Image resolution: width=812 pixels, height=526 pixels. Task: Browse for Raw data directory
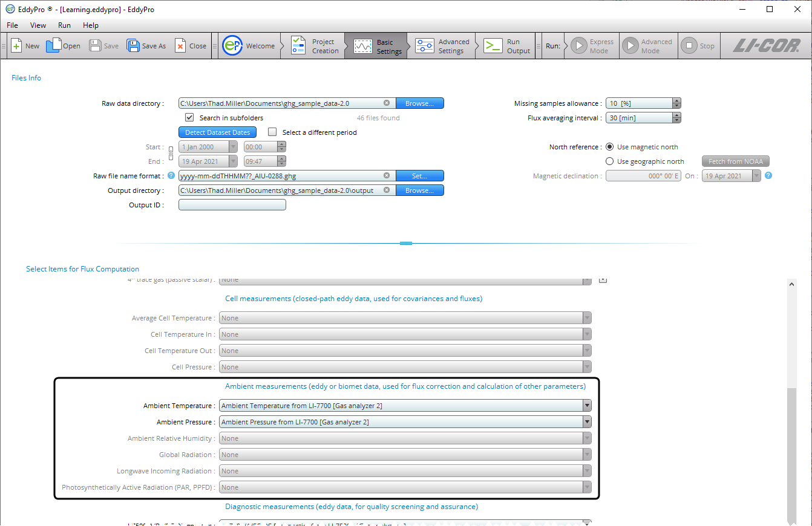coord(420,103)
